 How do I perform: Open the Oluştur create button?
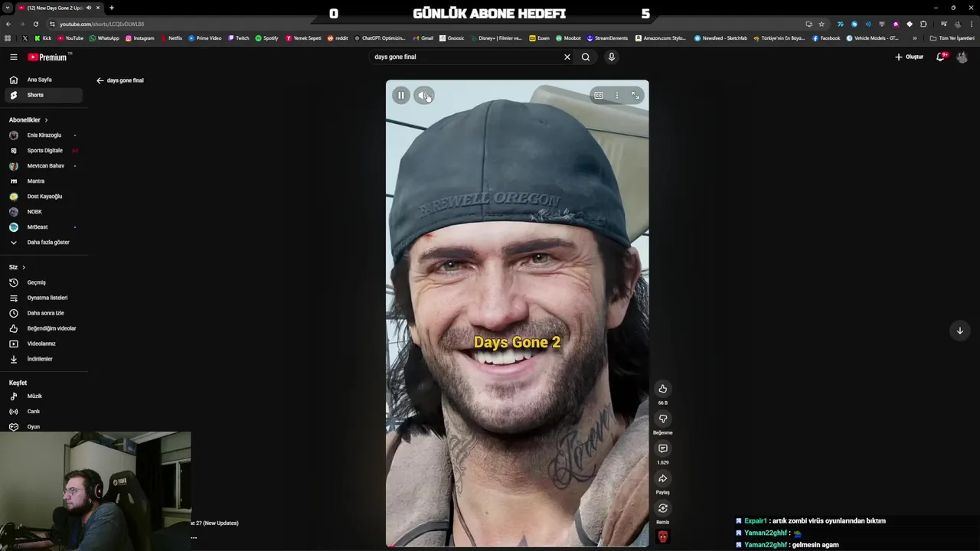(910, 57)
